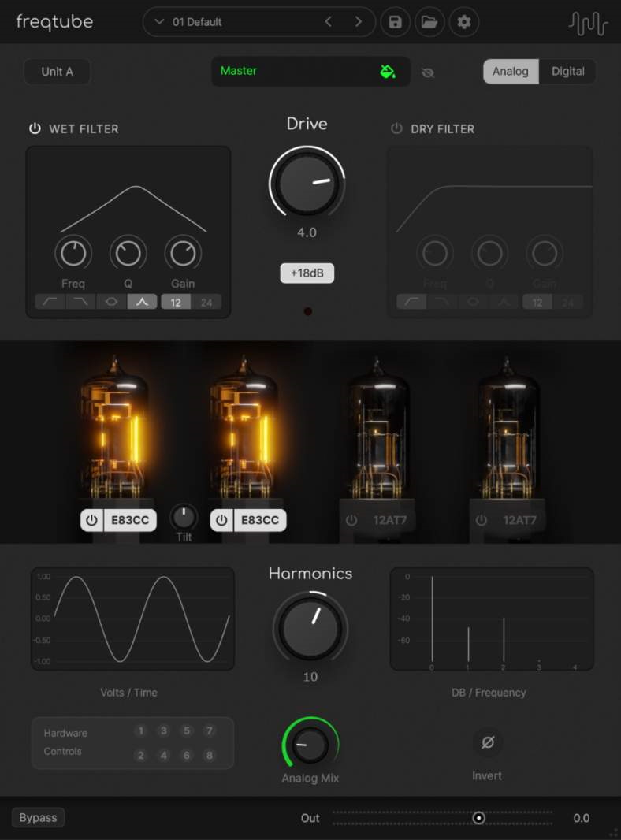Screen dimensions: 621x840
Task: Toggle the Wet Filter power button
Action: (x=35, y=128)
